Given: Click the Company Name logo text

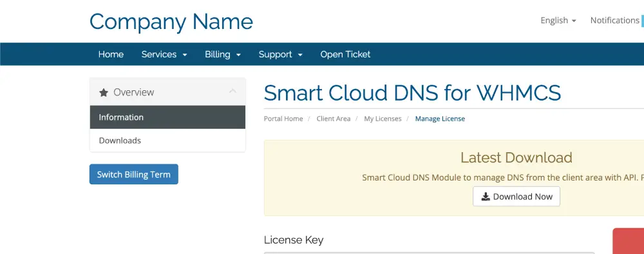Looking at the screenshot, I should point(171,21).
